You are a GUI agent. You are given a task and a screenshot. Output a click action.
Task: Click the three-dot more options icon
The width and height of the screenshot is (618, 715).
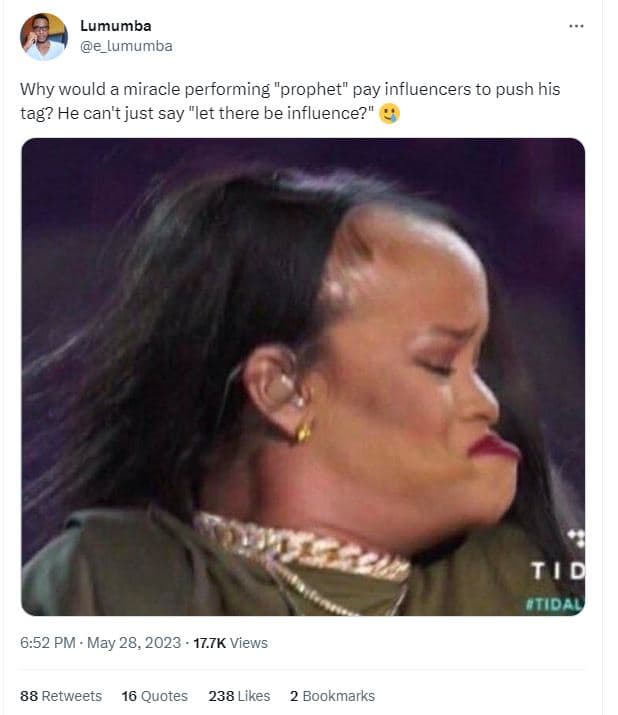[x=576, y=26]
